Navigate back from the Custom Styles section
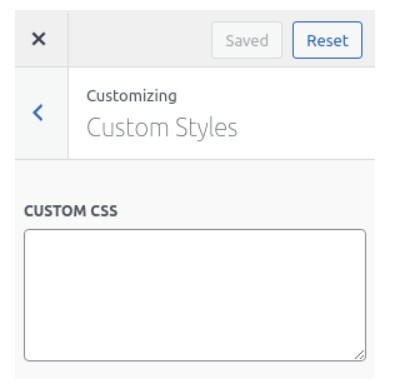 pyautogui.click(x=38, y=113)
